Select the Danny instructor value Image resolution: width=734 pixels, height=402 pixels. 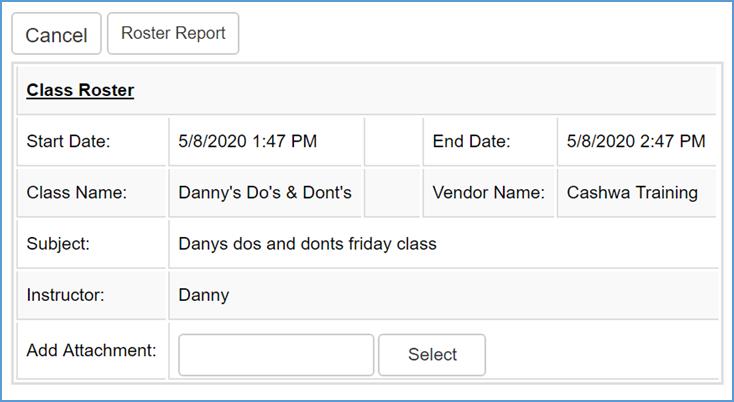203,295
